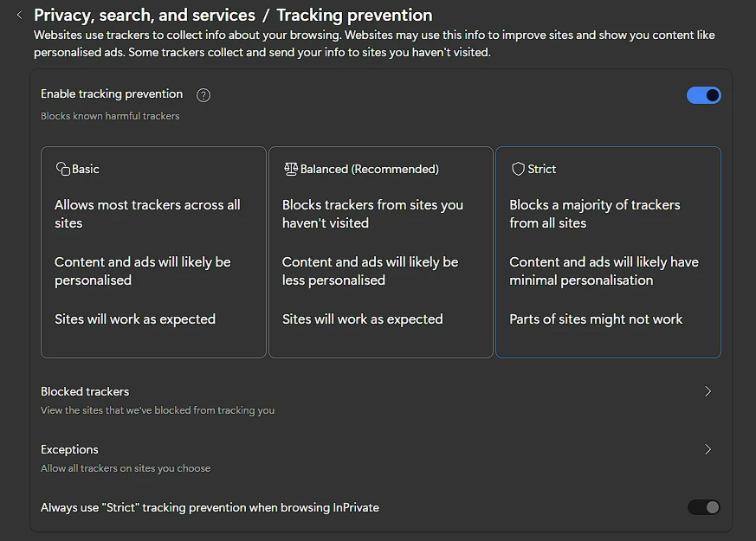Viewport: 756px width, 541px height.
Task: Click 'View the sites that we've blocked' description
Action: point(158,410)
